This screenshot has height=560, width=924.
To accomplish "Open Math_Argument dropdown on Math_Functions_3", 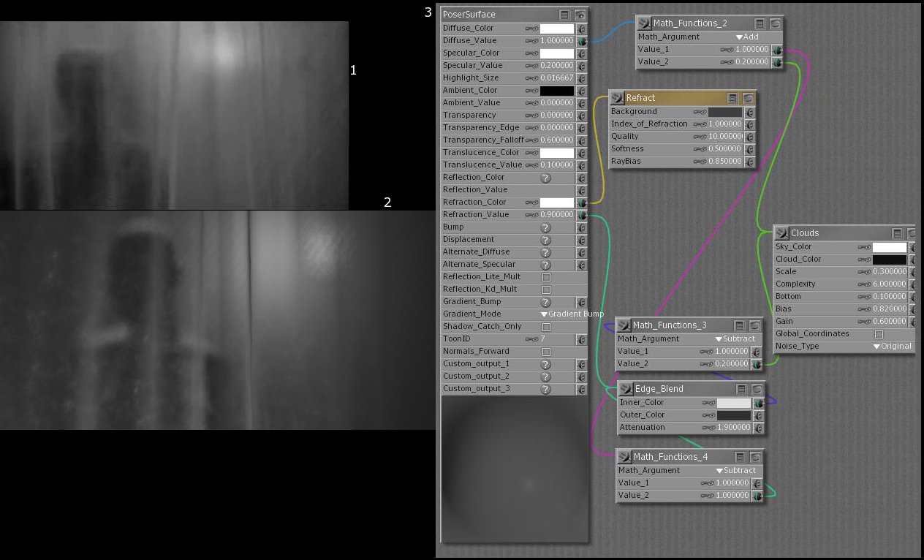I will 735,339.
